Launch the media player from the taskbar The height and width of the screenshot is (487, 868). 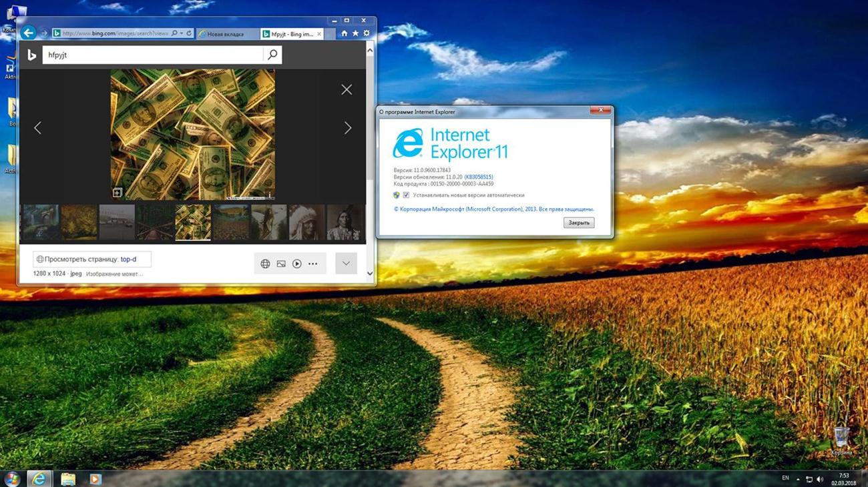coord(95,478)
